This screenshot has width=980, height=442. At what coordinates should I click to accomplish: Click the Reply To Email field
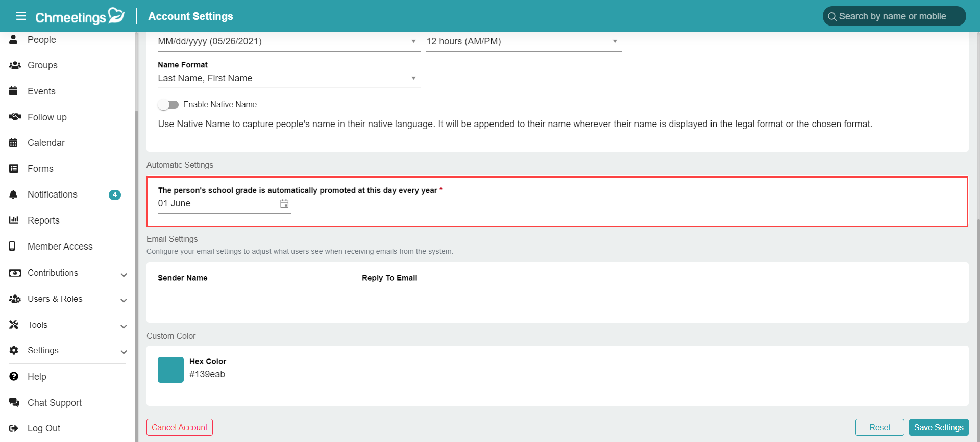pos(455,293)
